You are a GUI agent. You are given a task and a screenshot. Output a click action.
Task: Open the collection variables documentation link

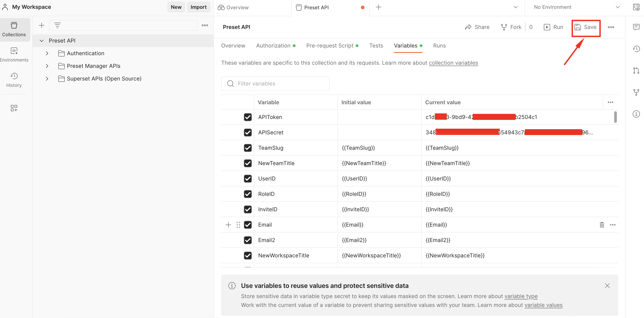(453, 63)
